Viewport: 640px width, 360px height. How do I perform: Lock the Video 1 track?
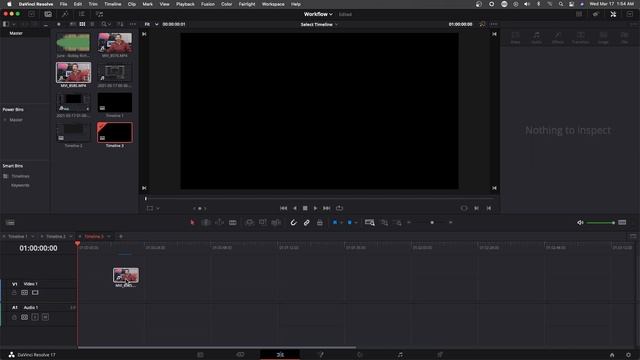click(x=14, y=293)
